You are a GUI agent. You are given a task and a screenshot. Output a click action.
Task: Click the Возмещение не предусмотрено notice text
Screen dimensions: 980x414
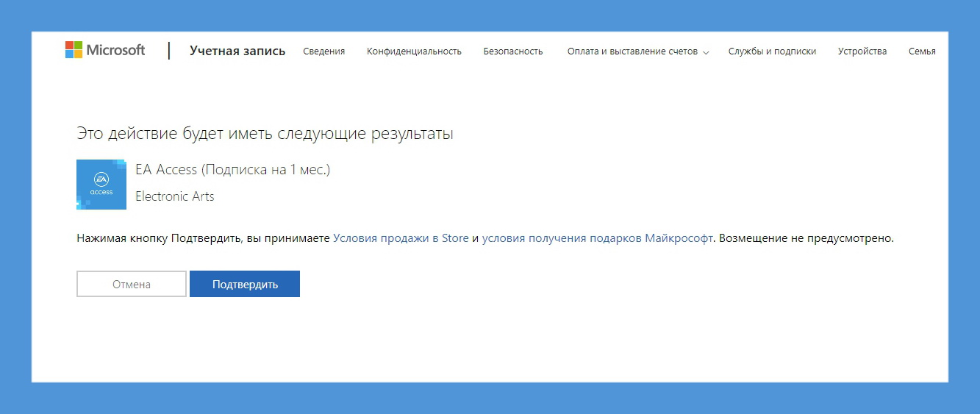coord(806,239)
